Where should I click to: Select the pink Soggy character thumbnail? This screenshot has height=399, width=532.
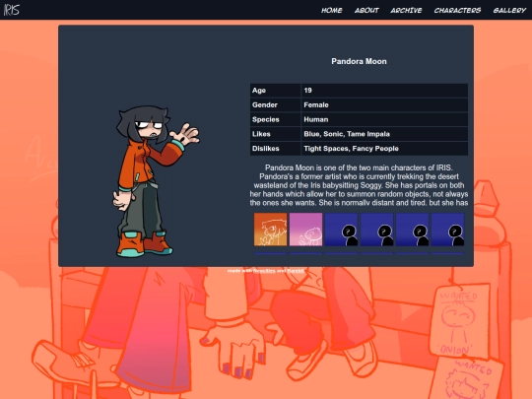click(305, 230)
